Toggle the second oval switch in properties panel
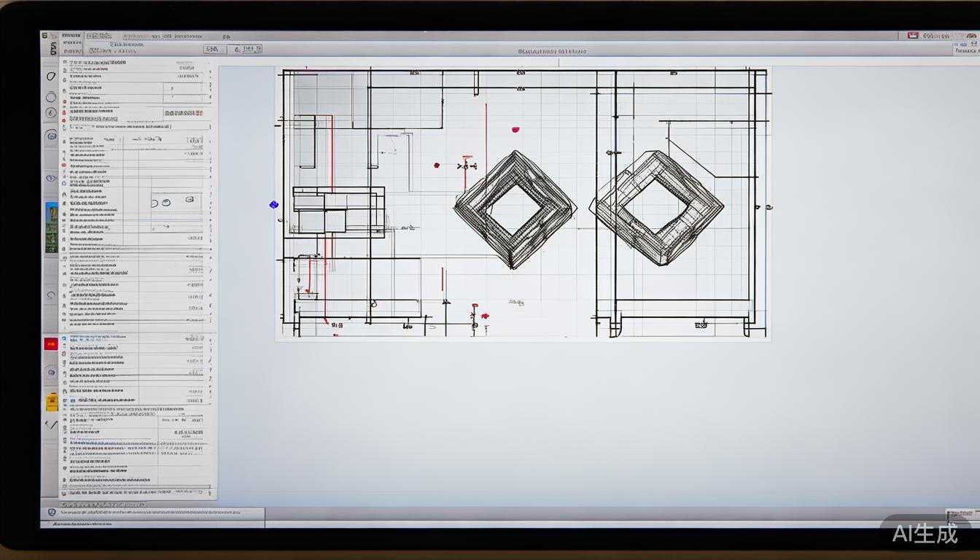 click(x=166, y=202)
